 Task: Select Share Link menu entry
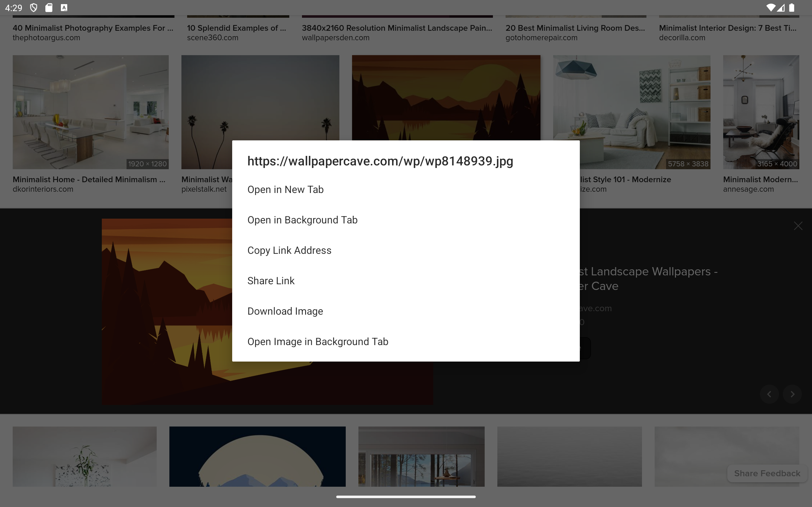point(271,281)
